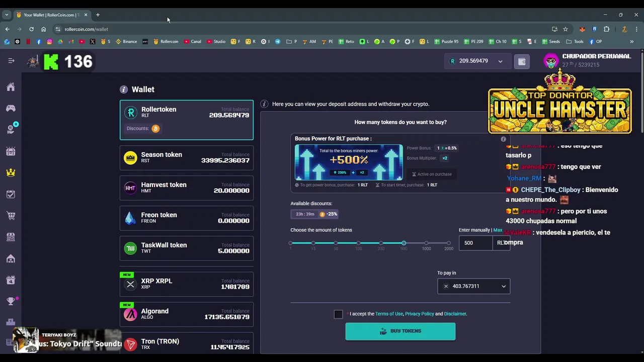Open the To pay in currency dropdown
Screen dimensions: 644x362
pyautogui.click(x=473, y=286)
